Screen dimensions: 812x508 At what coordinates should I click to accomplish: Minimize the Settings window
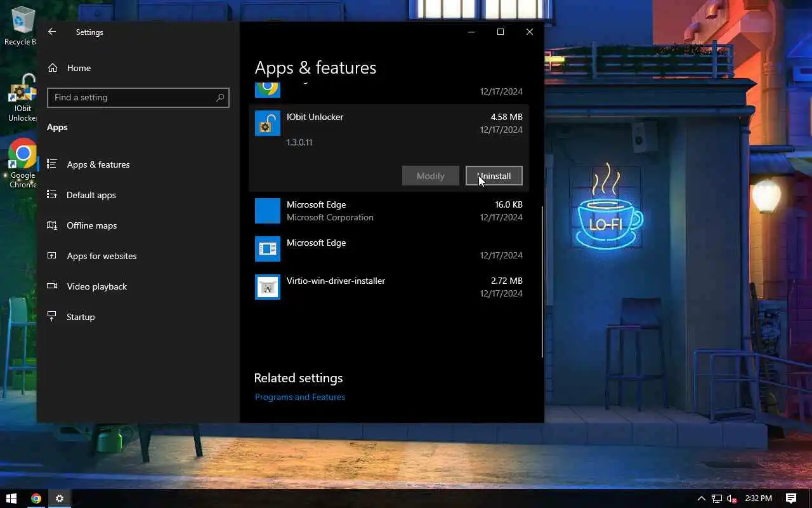tap(471, 32)
